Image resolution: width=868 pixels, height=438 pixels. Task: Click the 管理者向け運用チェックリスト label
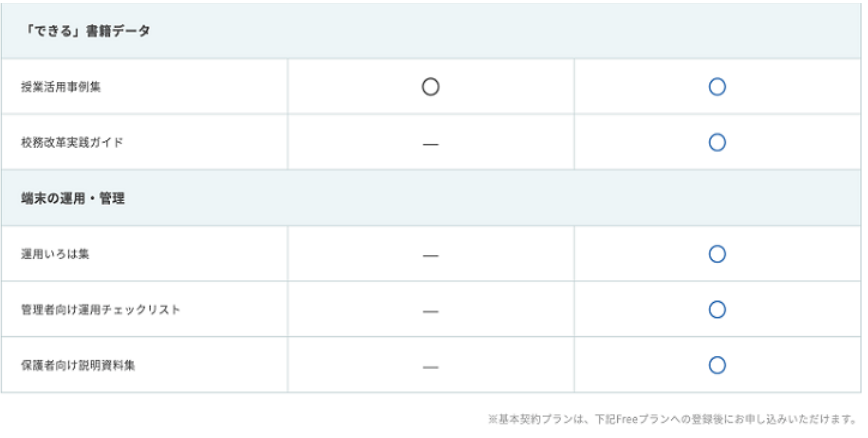pos(101,310)
